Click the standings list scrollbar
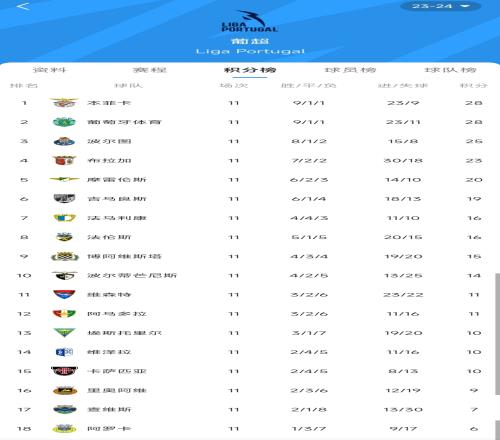500x440 pixels. coord(497,334)
